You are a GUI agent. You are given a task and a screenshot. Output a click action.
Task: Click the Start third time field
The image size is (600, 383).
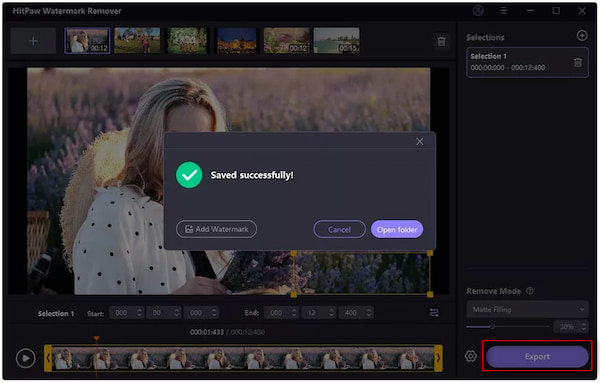[x=201, y=313]
